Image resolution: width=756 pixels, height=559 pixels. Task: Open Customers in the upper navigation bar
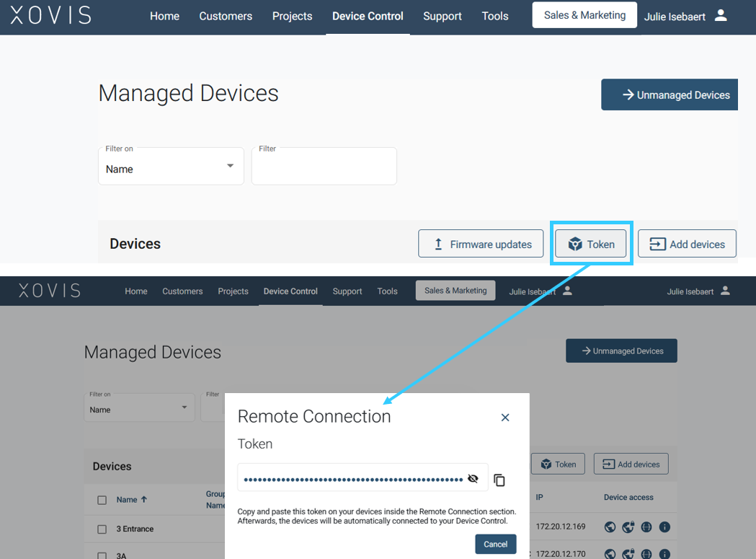tap(226, 16)
